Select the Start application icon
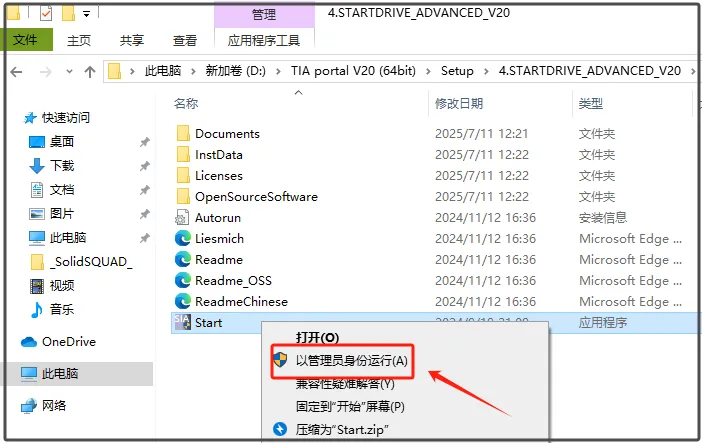Viewport: 702px width, 443px height. (x=182, y=322)
